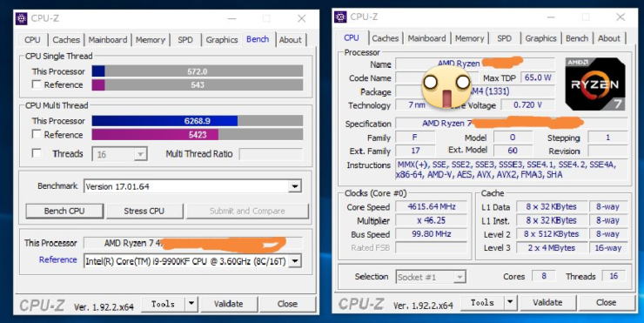Expand the Benchmark version dropdown
This screenshot has height=323, width=644.
[294, 186]
